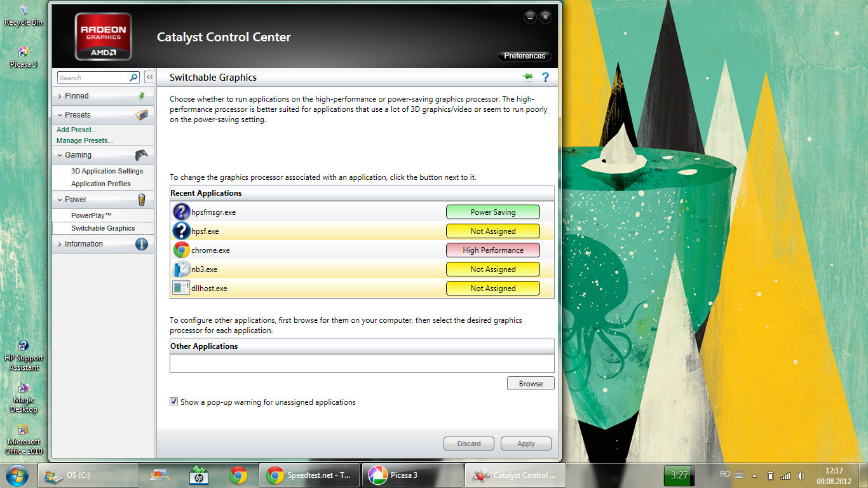This screenshot has height=488, width=868.
Task: Toggle the pop-up warning for unassigned applications checkbox
Action: tap(173, 402)
